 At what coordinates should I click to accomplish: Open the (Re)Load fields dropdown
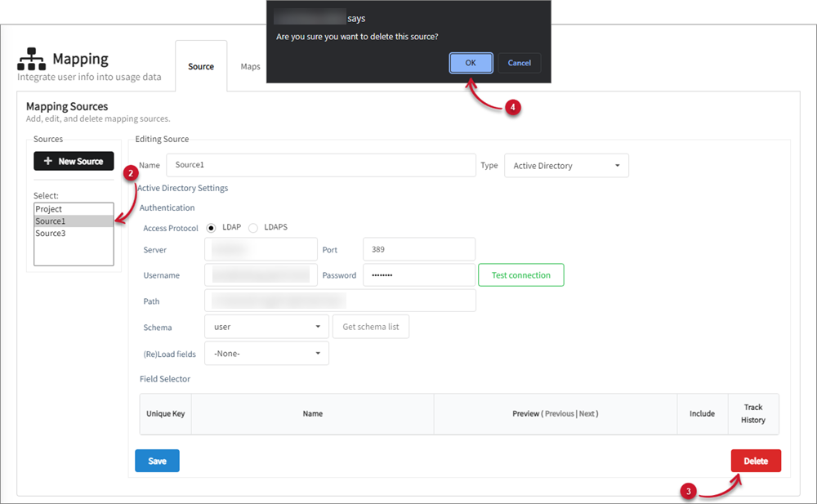[266, 354]
